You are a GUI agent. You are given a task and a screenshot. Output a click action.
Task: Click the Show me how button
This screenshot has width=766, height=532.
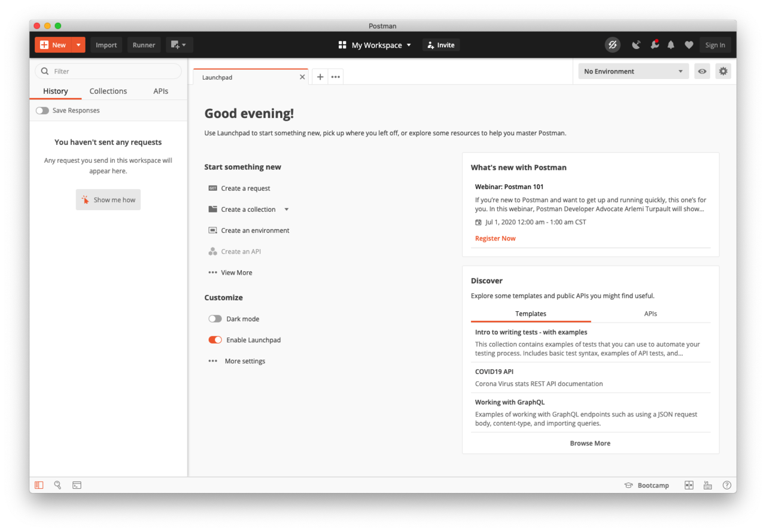(x=108, y=200)
